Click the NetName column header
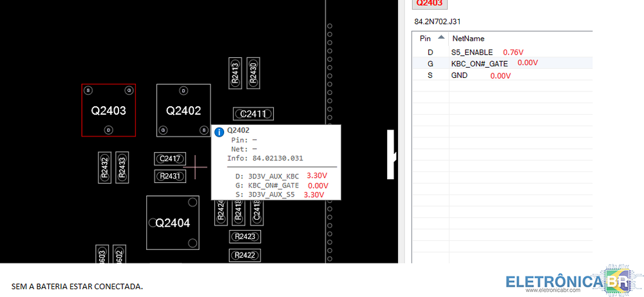Image resolution: width=644 pixels, height=297 pixels. (468, 39)
